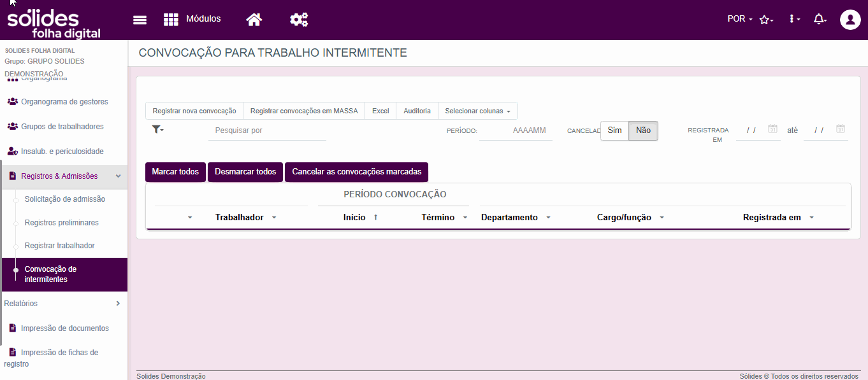The image size is (868, 380).
Task: Open the Cargo/função column dropdown arrow
Action: tap(662, 218)
